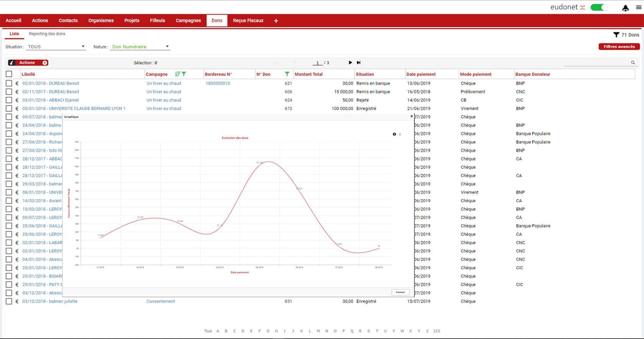644x339 pixels.
Task: Check the 02/11/2017 DUREAU Benoit row
Action: [x=9, y=92]
